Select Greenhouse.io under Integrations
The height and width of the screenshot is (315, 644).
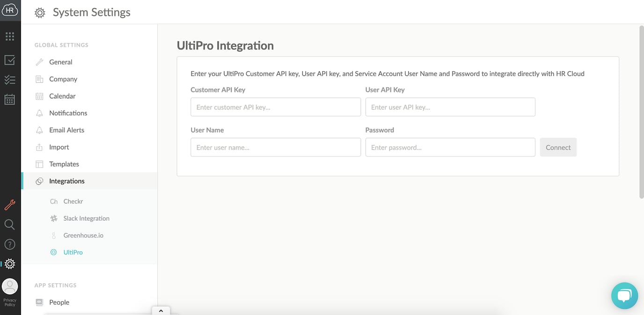click(x=83, y=235)
